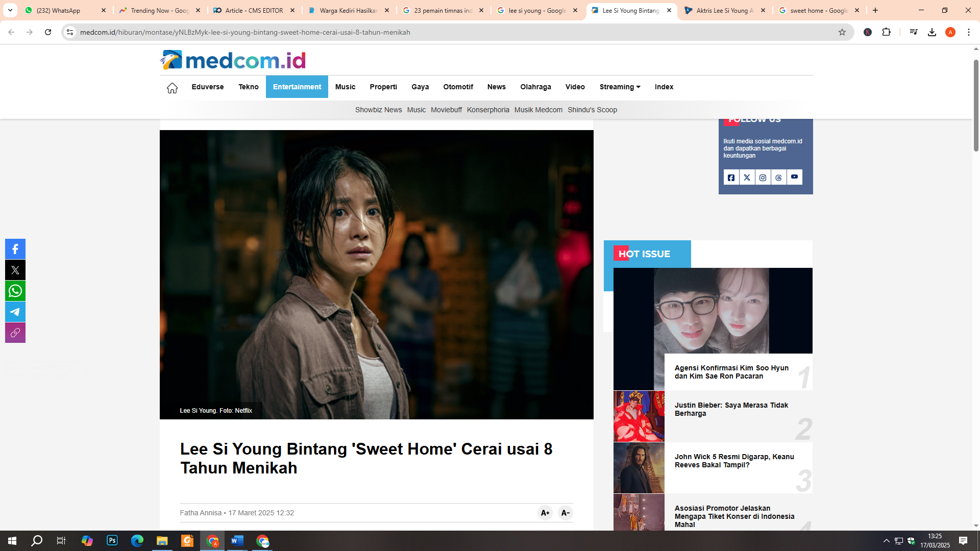The image size is (980, 551).
Task: Open the Entertainment menu section
Action: coord(297,87)
